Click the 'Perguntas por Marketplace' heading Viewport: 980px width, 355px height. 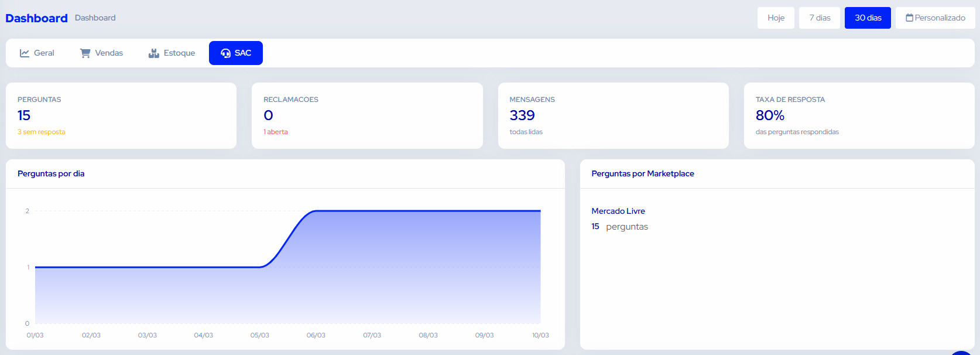click(643, 173)
